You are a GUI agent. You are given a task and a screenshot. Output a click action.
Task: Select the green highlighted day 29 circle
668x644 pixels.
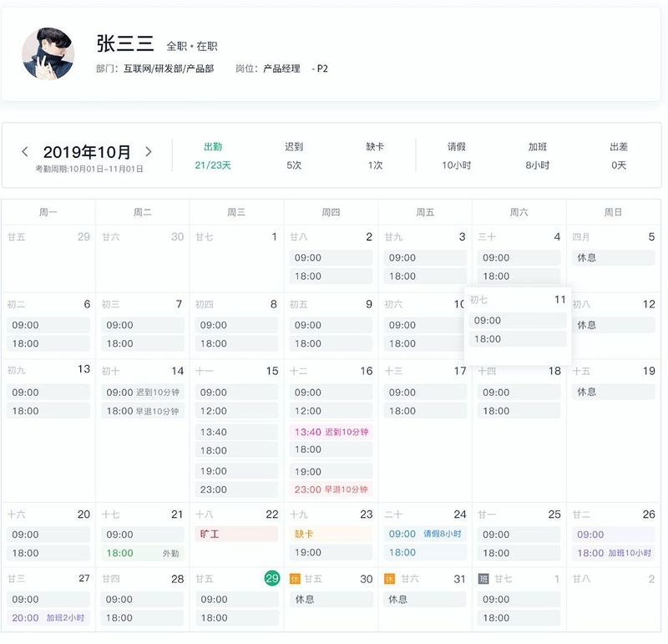[x=272, y=578]
